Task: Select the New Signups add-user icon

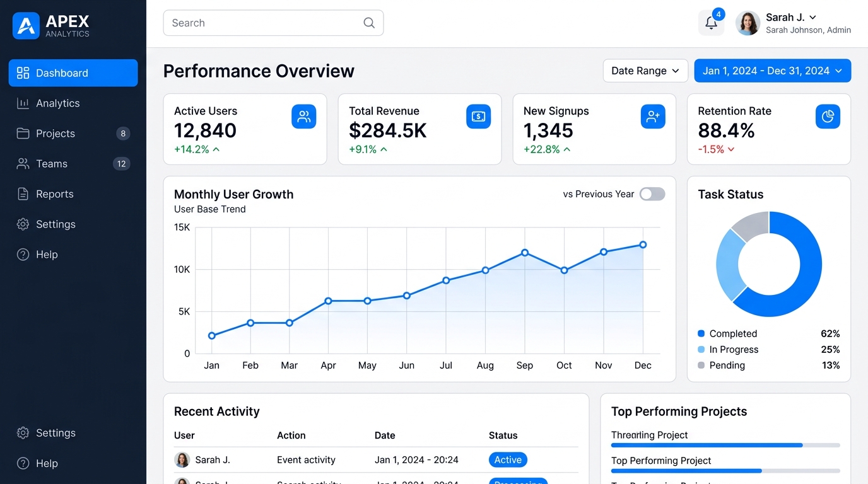Action: [653, 116]
